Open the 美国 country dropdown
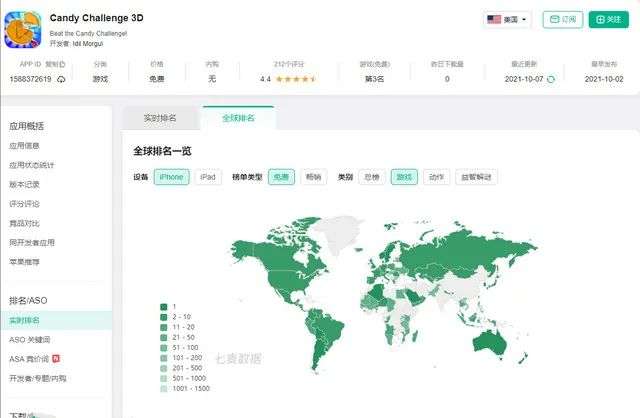640x418 pixels. (508, 19)
